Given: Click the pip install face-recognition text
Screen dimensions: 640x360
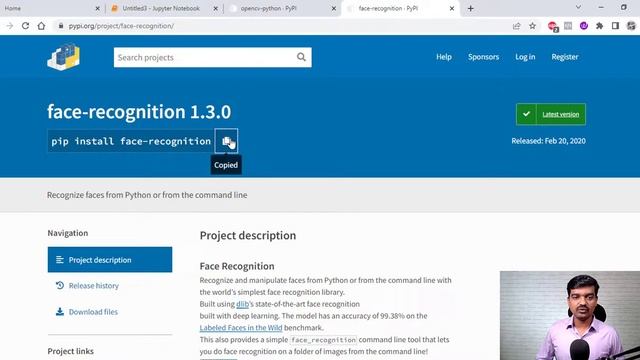Looking at the screenshot, I should tap(131, 141).
